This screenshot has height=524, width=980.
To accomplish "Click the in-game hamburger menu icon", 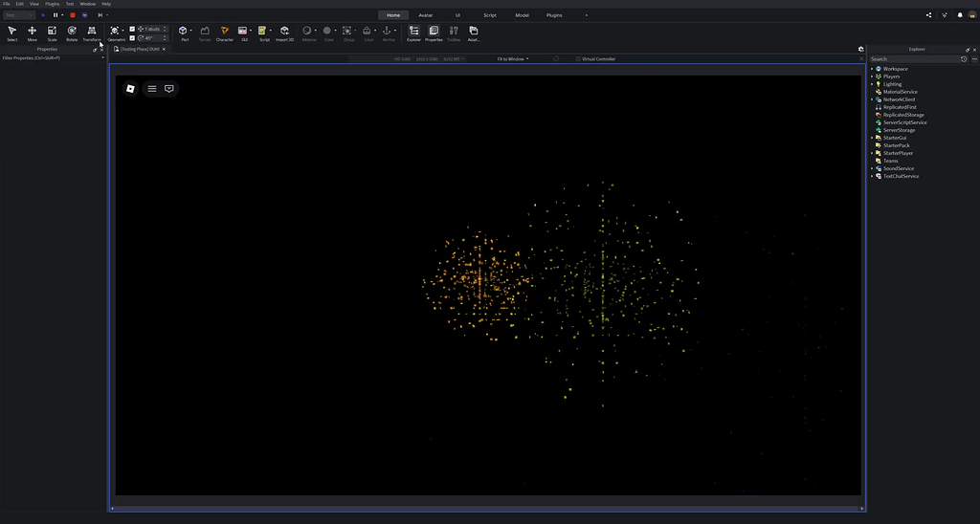I will click(152, 89).
